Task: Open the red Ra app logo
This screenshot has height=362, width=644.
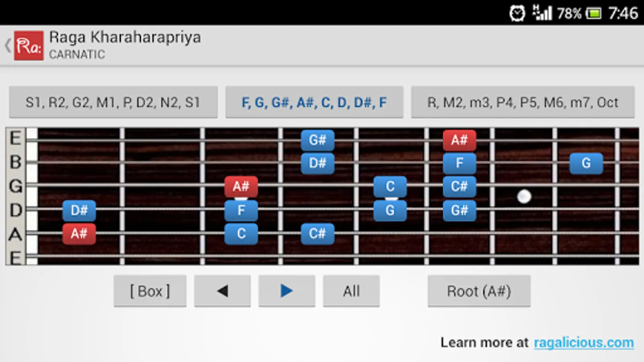Action: pyautogui.click(x=29, y=45)
